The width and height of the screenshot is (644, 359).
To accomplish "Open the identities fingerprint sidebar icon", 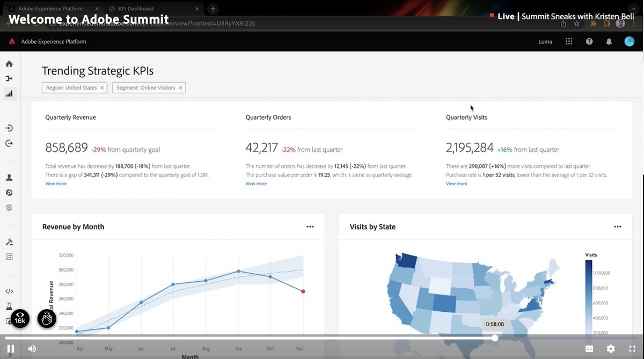I will [9, 208].
